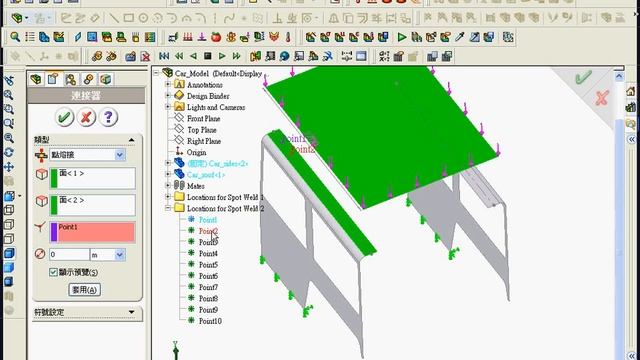Image resolution: width=640 pixels, height=360 pixels.
Task: Click the fast forward double-arrow control
Action: (x=236, y=56)
